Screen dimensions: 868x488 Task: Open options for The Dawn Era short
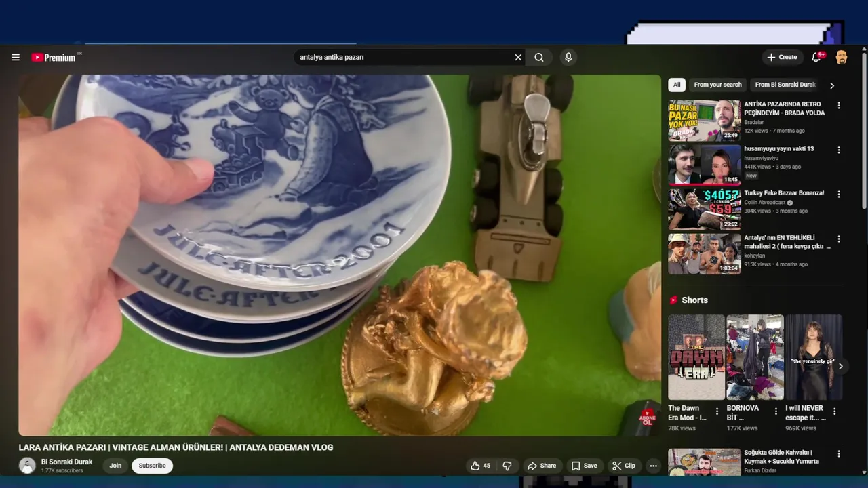pyautogui.click(x=717, y=411)
